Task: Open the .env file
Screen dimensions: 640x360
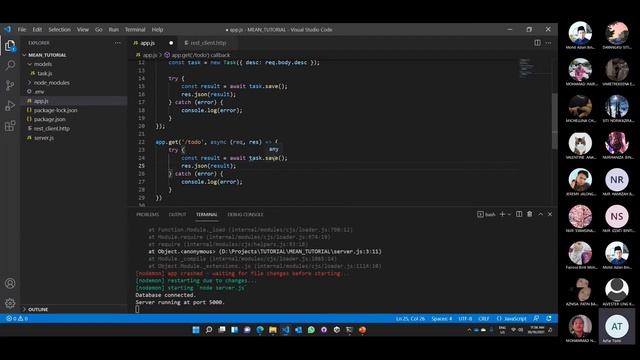Action: coord(39,92)
